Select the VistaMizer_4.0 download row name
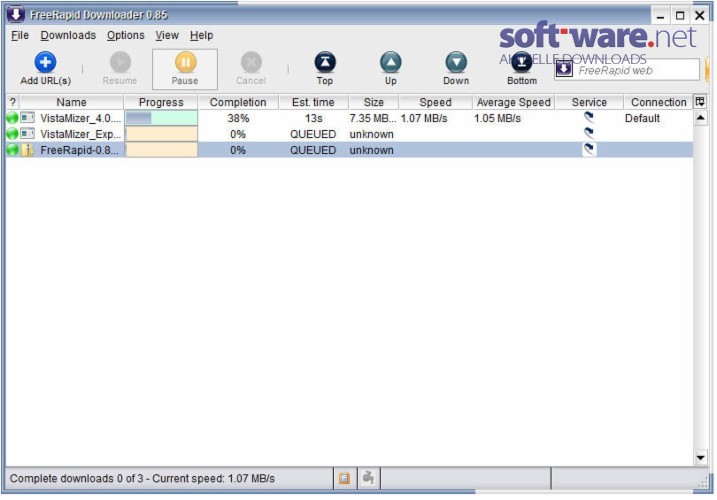 [80, 118]
